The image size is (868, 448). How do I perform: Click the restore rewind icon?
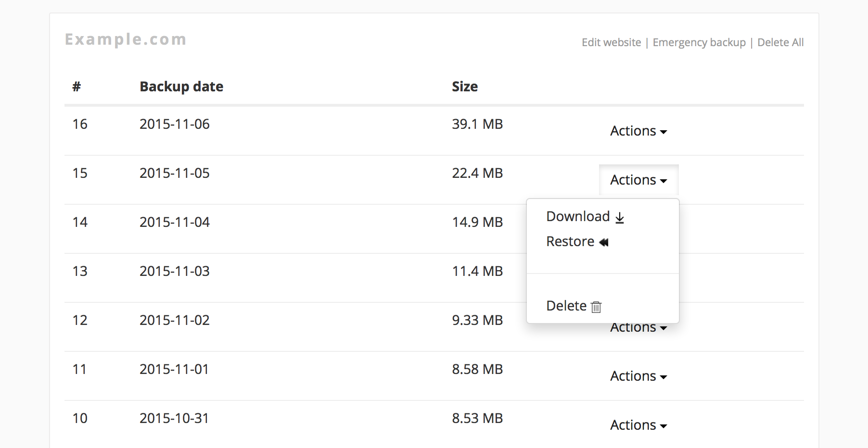(604, 242)
